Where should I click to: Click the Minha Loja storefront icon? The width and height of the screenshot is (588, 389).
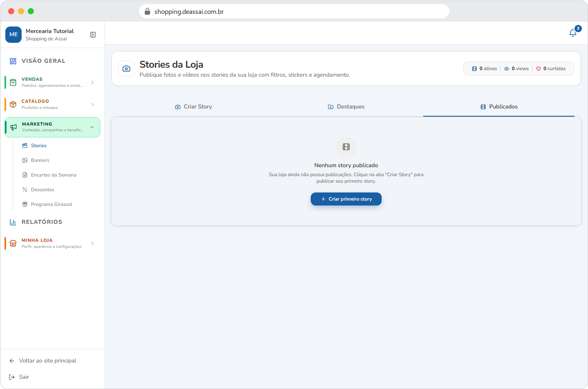(x=13, y=243)
